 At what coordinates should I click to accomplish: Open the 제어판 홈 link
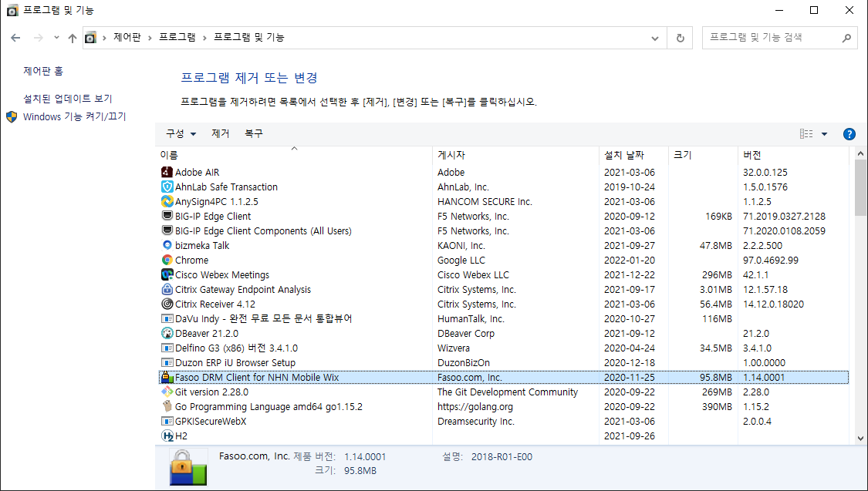click(x=43, y=71)
